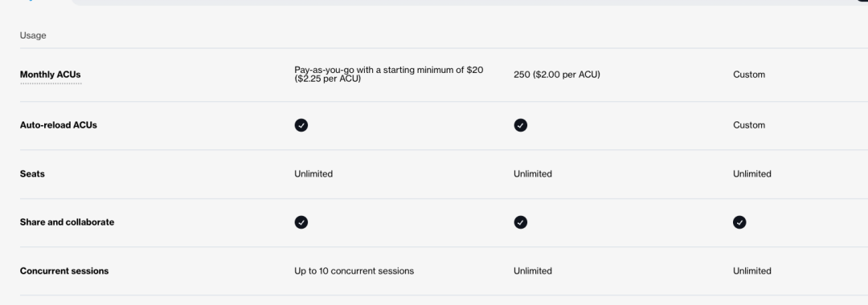Select the Usage section heading
The width and height of the screenshot is (868, 305).
click(33, 35)
